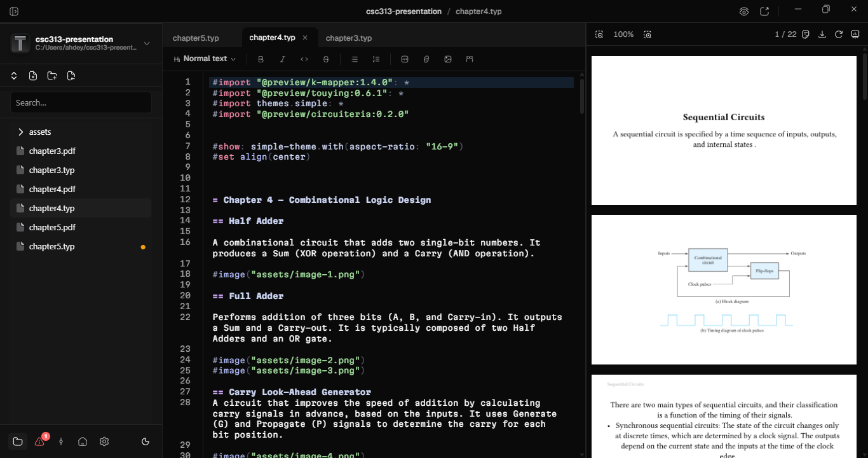Expand the assets folder

pos(81,132)
